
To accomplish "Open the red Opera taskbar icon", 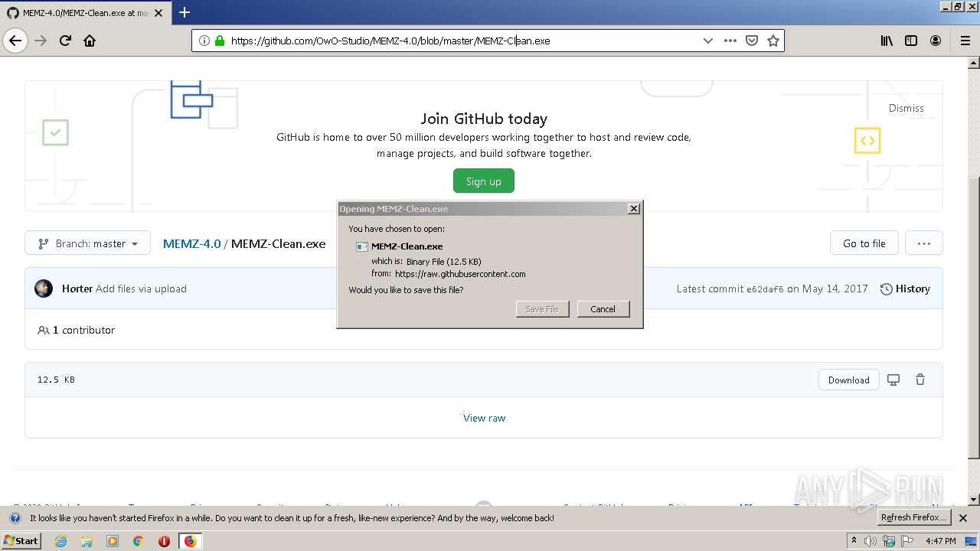I will [164, 541].
